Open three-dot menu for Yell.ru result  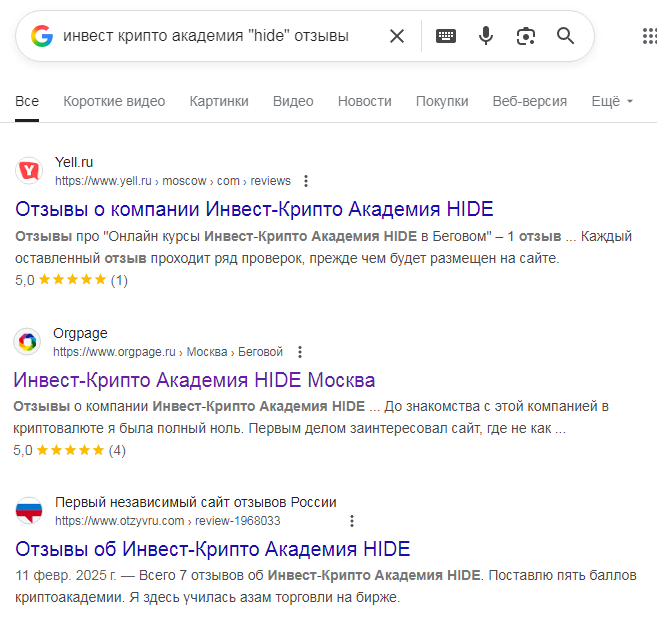306,181
